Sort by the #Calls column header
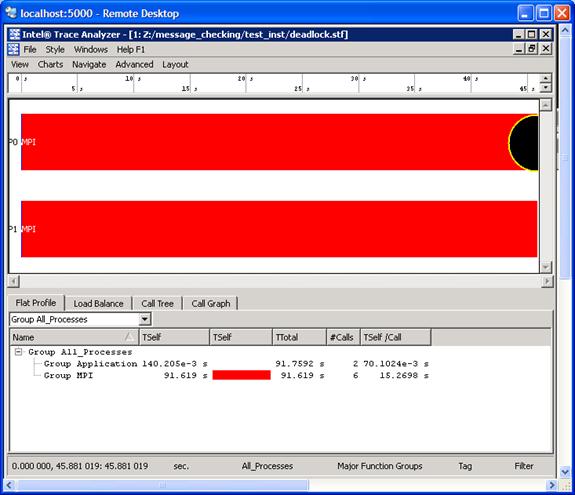The image size is (575, 495). [x=343, y=337]
